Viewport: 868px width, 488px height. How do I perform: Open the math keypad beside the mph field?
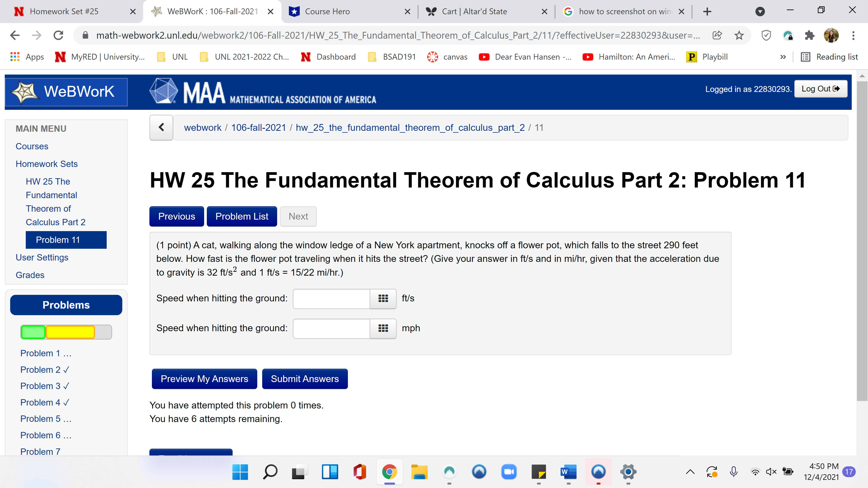(x=383, y=328)
